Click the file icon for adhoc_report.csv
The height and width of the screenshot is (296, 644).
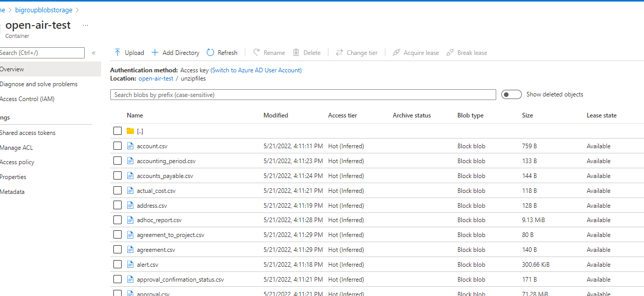130,220
